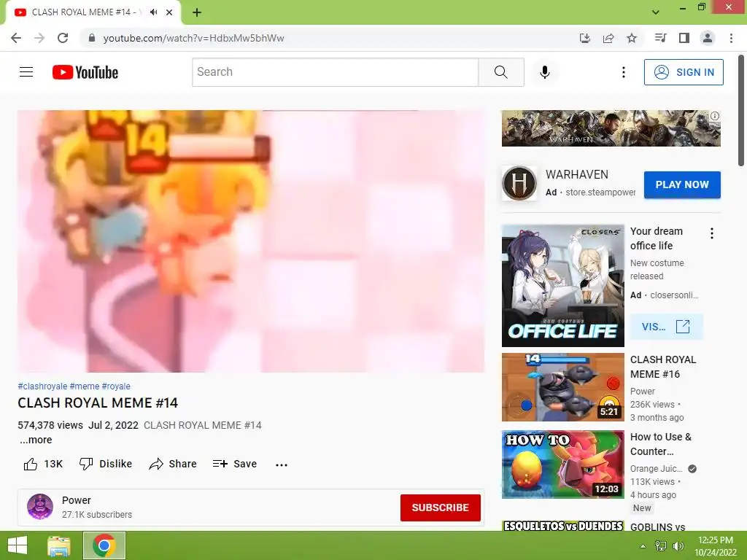Like the video with thumbs up
Screen dimensions: 747x560
(43, 464)
